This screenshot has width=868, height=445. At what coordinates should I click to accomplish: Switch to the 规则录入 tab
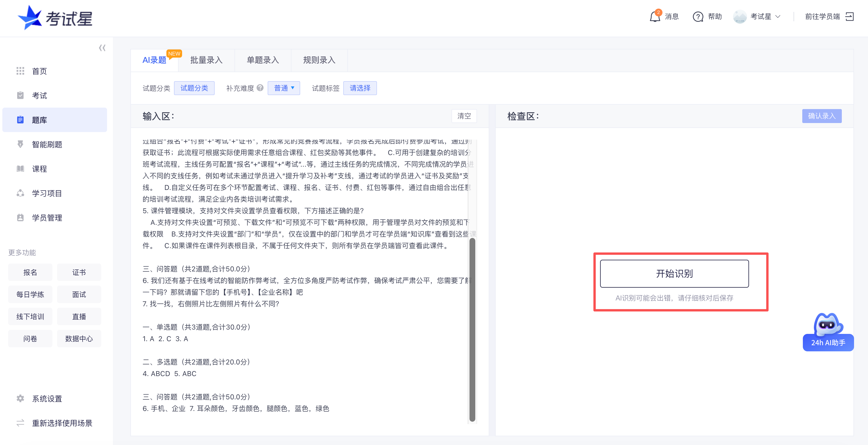[x=319, y=60]
